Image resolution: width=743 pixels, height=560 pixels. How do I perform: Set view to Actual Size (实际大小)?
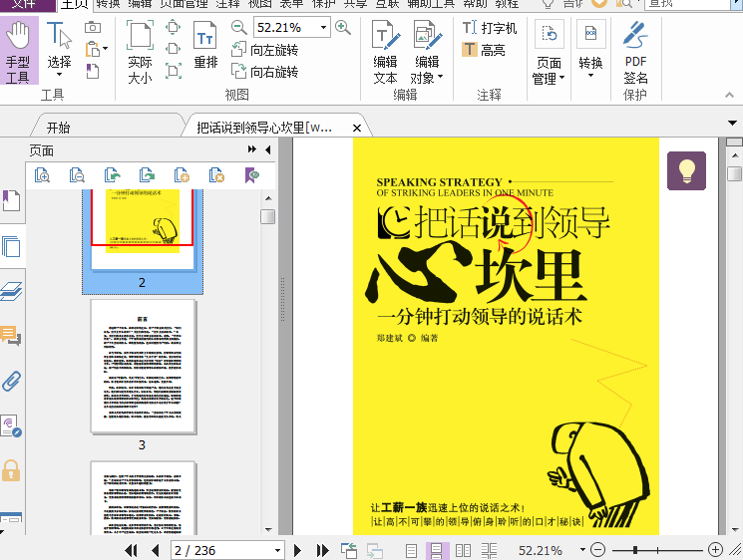tap(141, 52)
